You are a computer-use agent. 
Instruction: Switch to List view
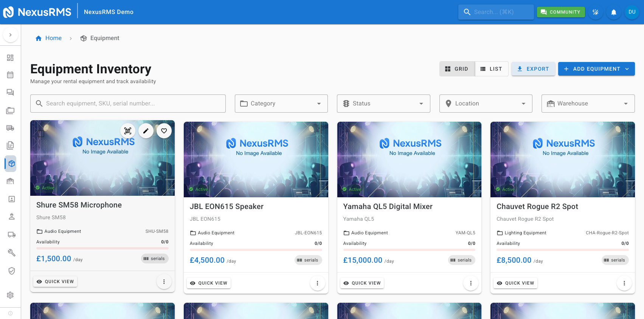pyautogui.click(x=491, y=69)
